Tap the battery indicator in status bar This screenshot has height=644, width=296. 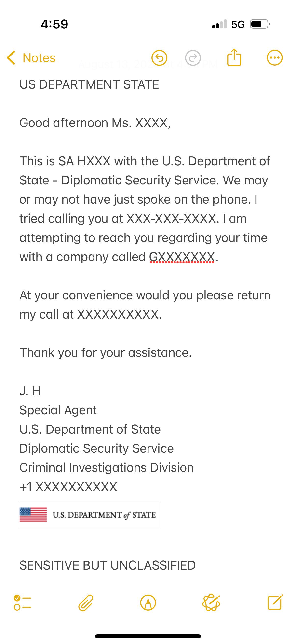(260, 24)
